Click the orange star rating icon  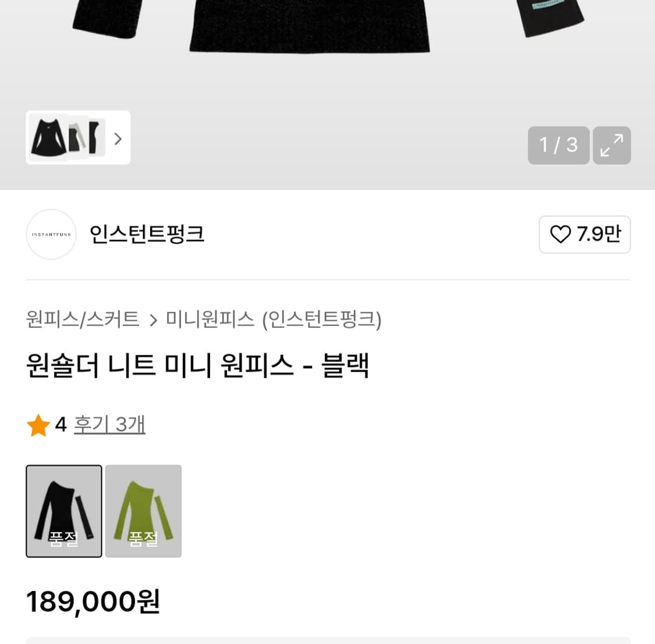pyautogui.click(x=38, y=425)
